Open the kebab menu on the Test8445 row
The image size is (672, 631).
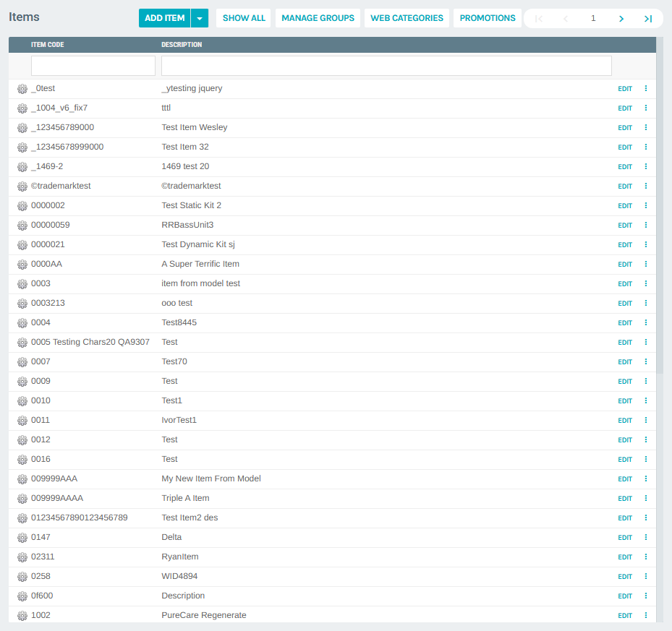click(x=645, y=322)
